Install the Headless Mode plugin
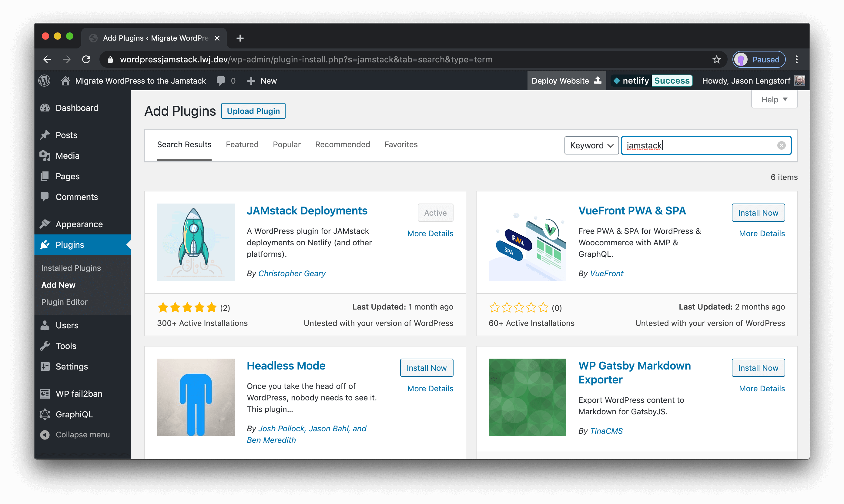This screenshot has height=504, width=844. [x=427, y=367]
